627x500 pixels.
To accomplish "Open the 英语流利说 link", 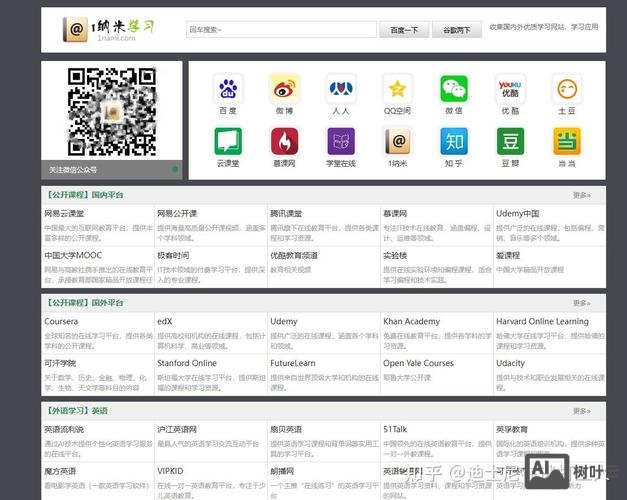I will tap(64, 430).
